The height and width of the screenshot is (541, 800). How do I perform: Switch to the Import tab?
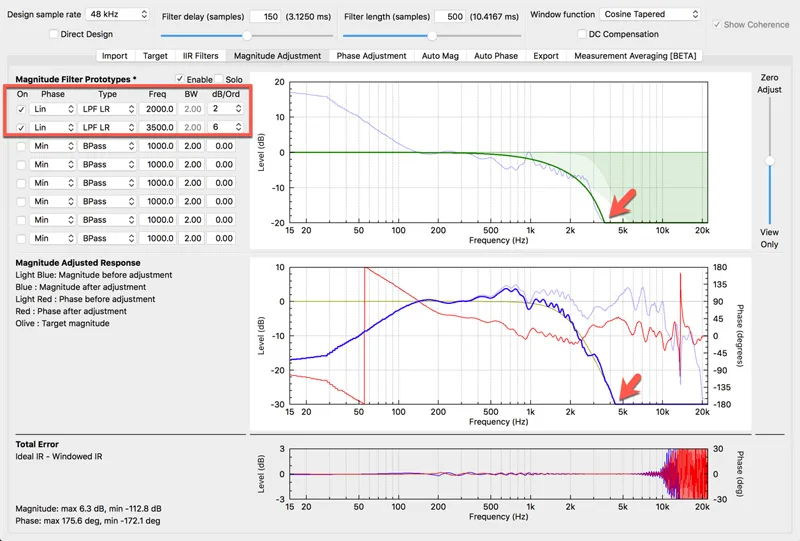click(114, 56)
